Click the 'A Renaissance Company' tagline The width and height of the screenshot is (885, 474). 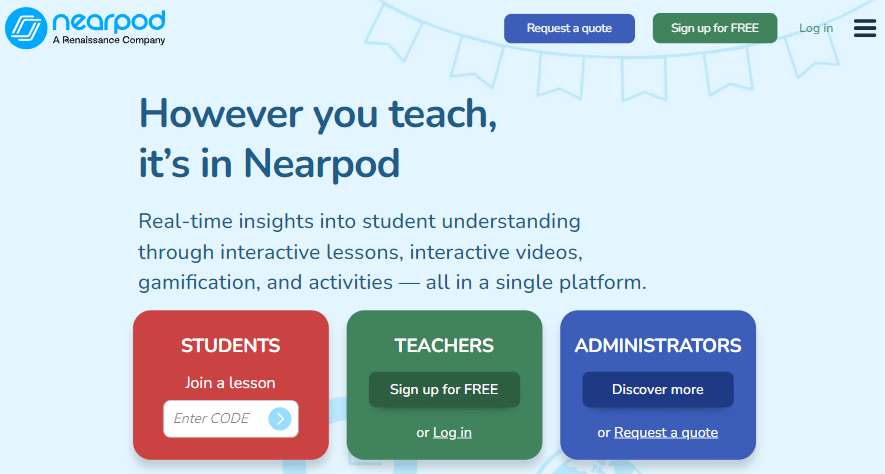(x=107, y=41)
